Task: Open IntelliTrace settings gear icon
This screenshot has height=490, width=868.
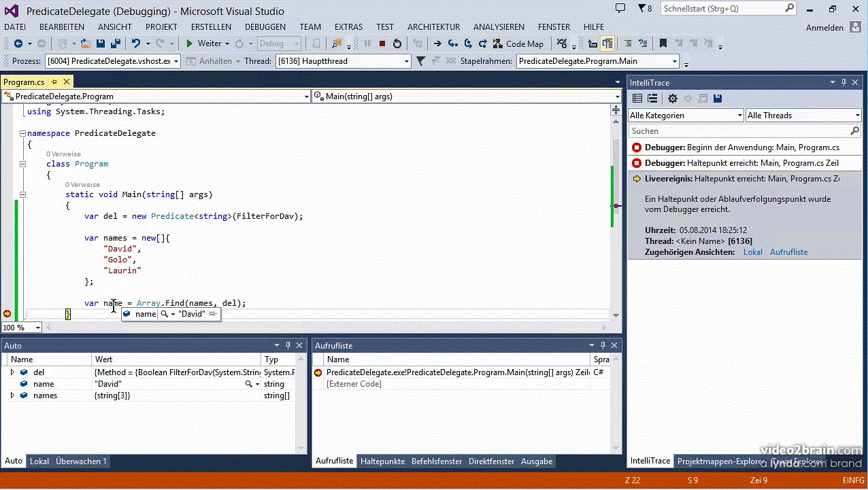Action: point(673,99)
